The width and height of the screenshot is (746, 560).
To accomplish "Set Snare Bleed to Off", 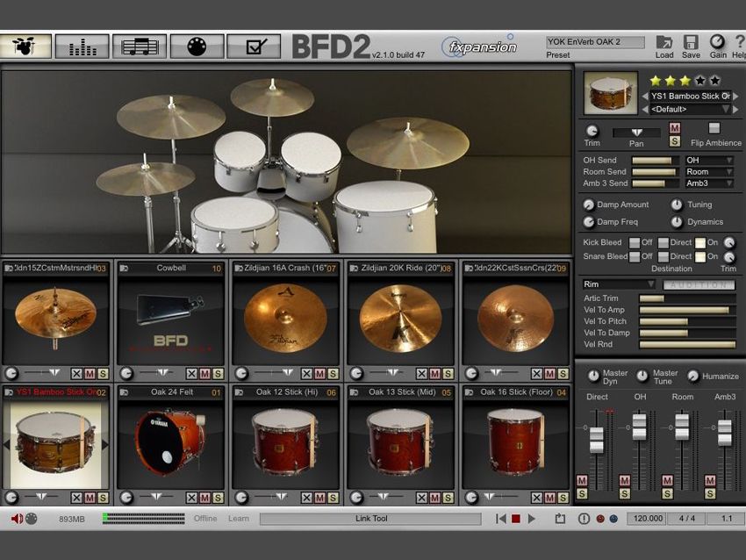I will click(635, 256).
